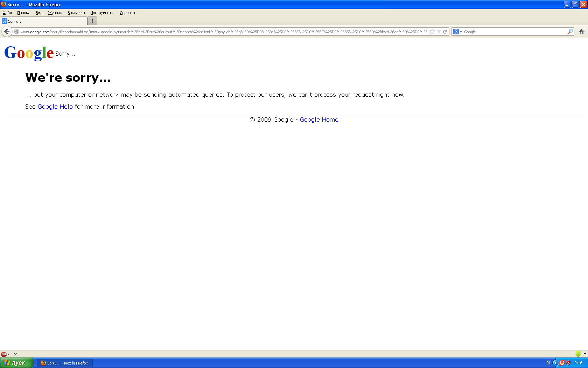Reload the page with the refresh icon
The width and height of the screenshot is (588, 368).
pos(445,32)
